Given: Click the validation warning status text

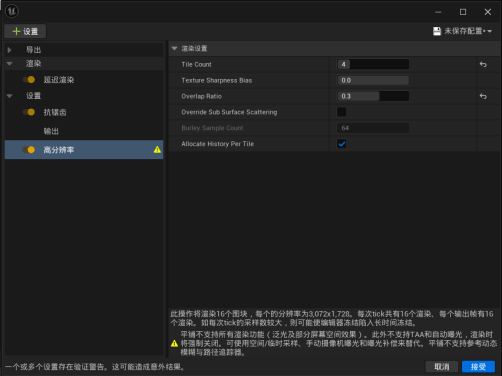Looking at the screenshot, I should pyautogui.click(x=95, y=367).
